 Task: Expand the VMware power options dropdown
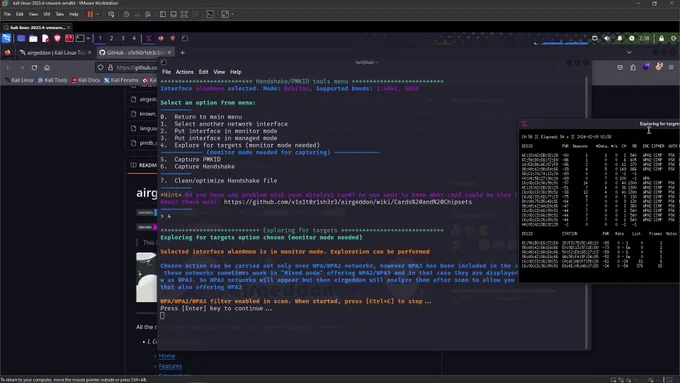pos(98,14)
